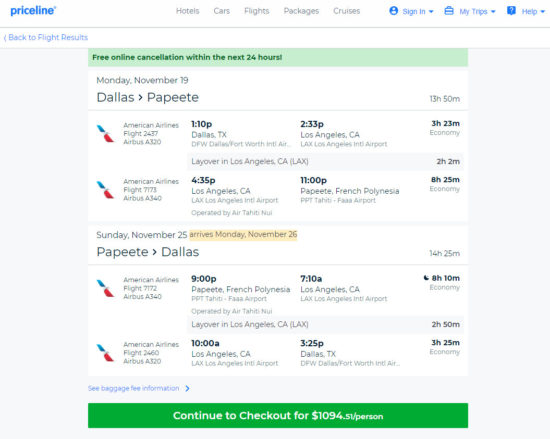Click American Airlines logo for Flight 7173
Screen dimensions: 550x439
[105, 190]
